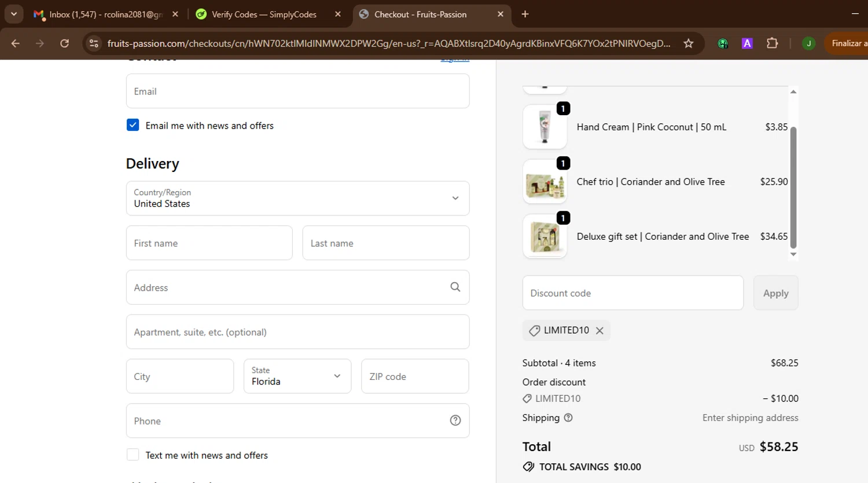Click the Last name field
Viewport: 868px width, 483px height.
[x=386, y=243]
